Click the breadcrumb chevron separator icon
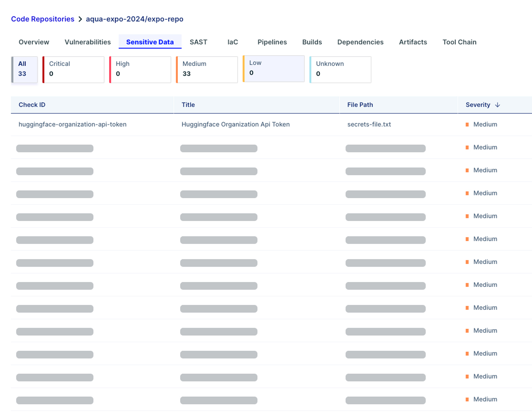Screen dimensions: 532x420 [80, 19]
